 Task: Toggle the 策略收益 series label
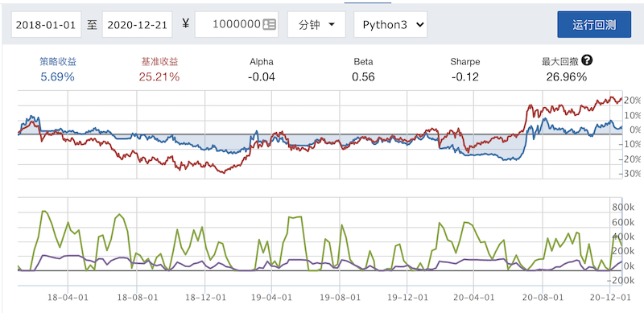[x=58, y=62]
